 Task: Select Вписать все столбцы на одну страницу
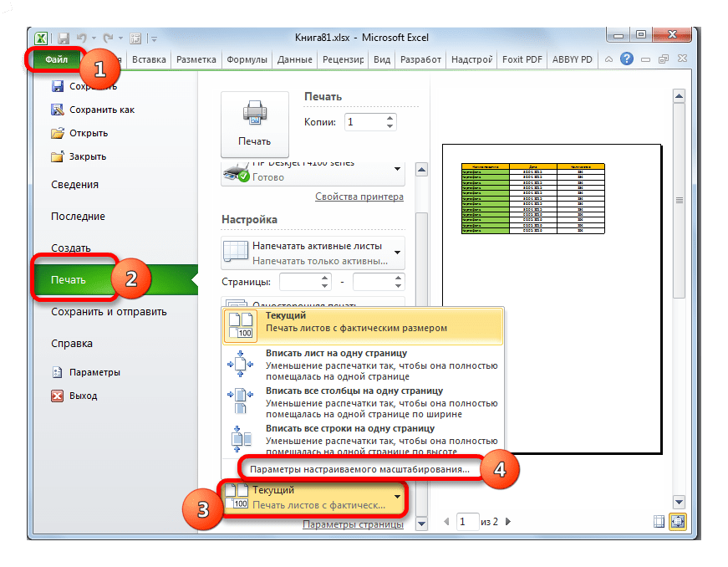pos(363,402)
